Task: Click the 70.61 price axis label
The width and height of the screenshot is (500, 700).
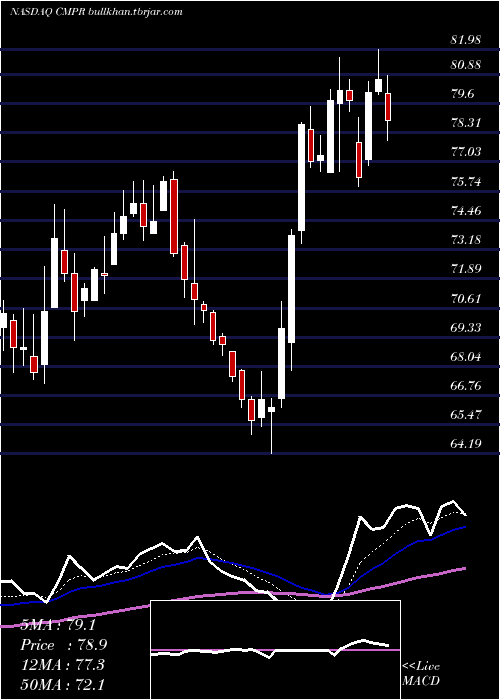Action: (x=466, y=298)
